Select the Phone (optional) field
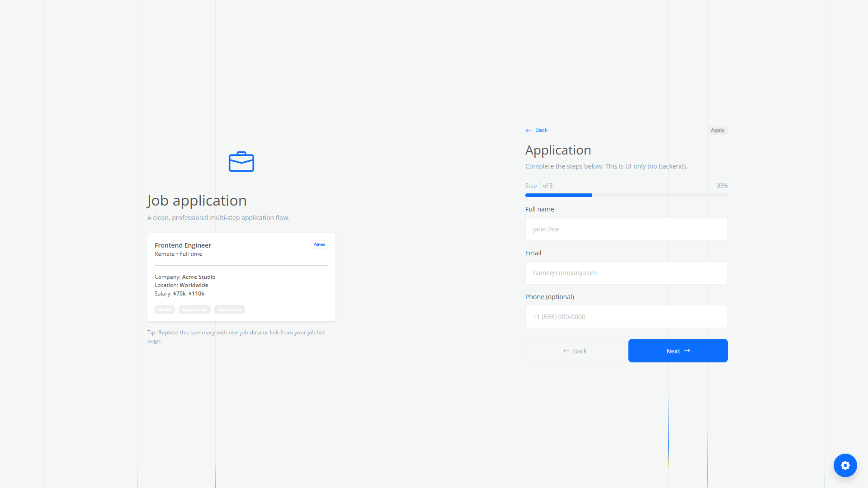This screenshot has width=868, height=488. 626,317
